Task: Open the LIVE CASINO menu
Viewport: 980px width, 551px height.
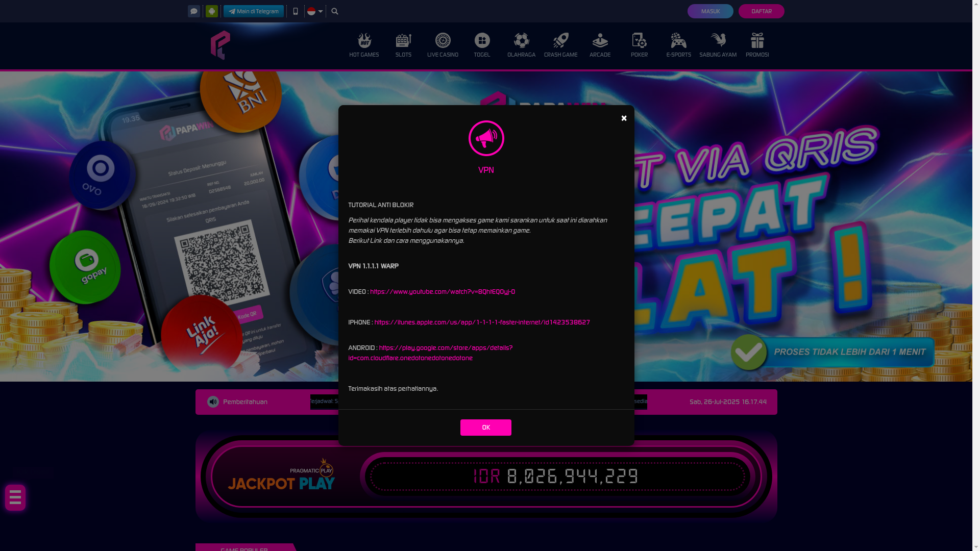Action: coord(443,45)
